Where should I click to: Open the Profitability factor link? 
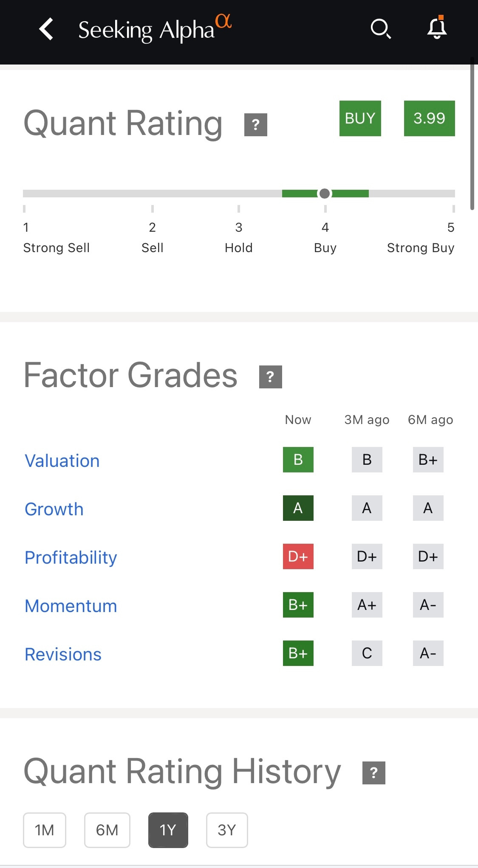[71, 557]
